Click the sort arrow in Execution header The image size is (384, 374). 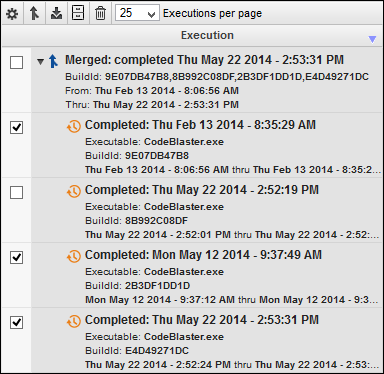(x=372, y=39)
